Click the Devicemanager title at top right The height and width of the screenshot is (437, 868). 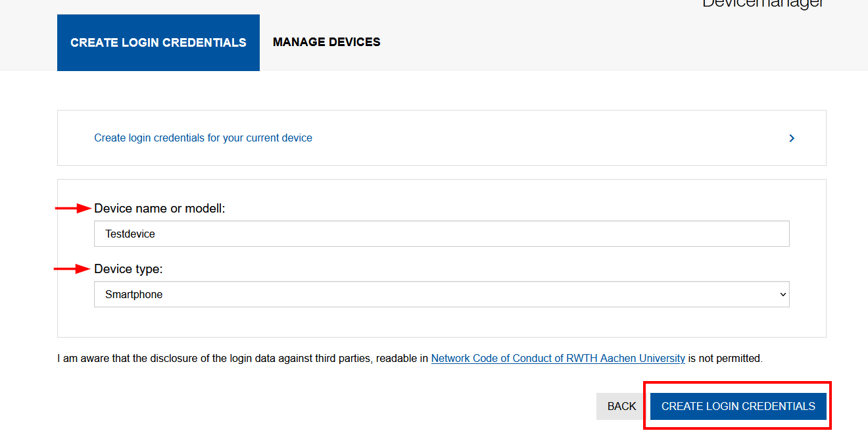click(x=762, y=4)
